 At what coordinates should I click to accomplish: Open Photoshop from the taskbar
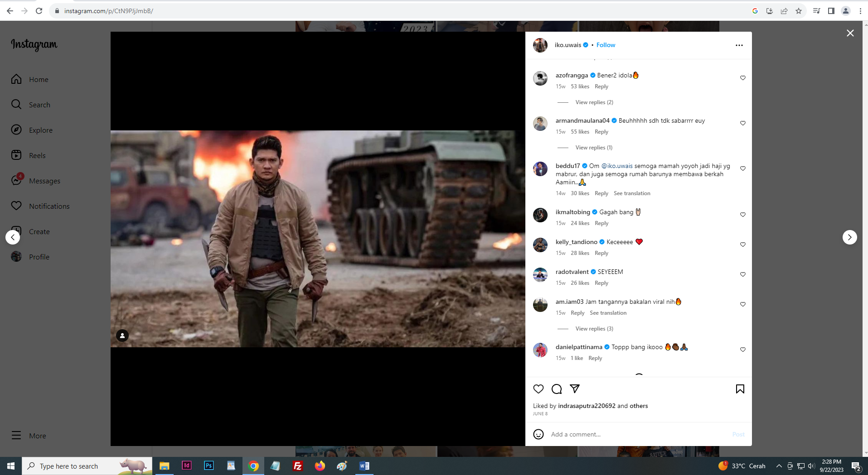[209, 465]
